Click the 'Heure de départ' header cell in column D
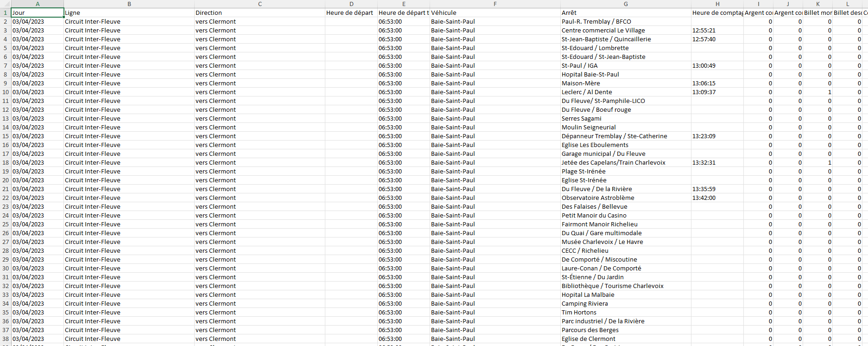Image resolution: width=868 pixels, height=346 pixels. [351, 13]
